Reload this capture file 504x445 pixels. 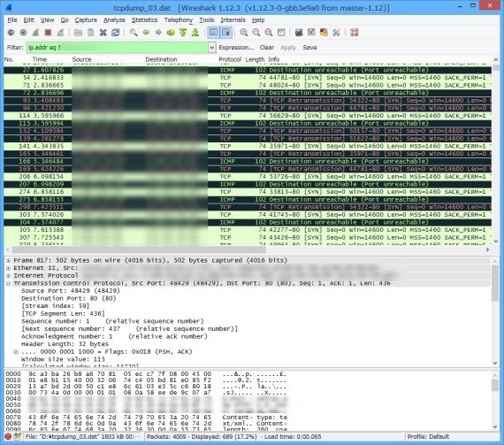[116, 33]
